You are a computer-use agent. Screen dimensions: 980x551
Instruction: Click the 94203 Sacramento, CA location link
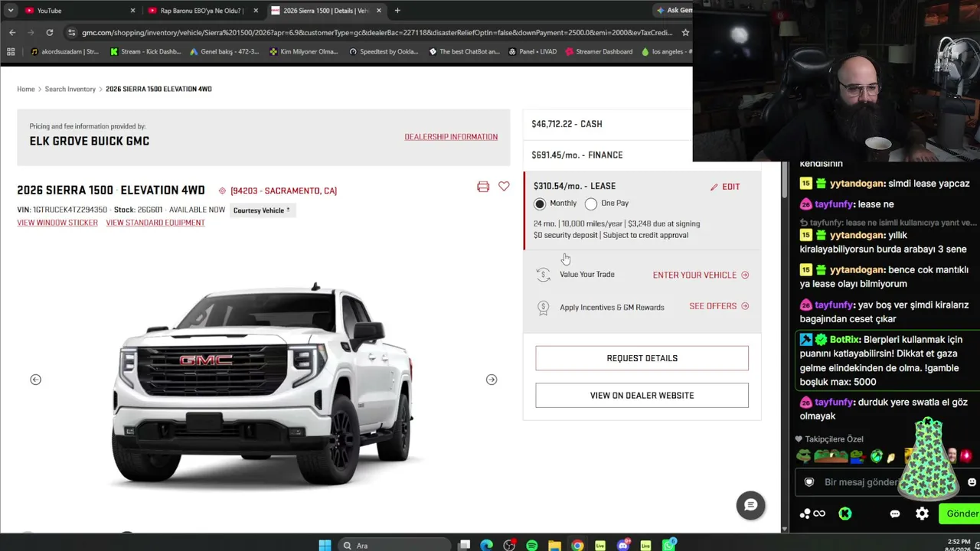278,191
